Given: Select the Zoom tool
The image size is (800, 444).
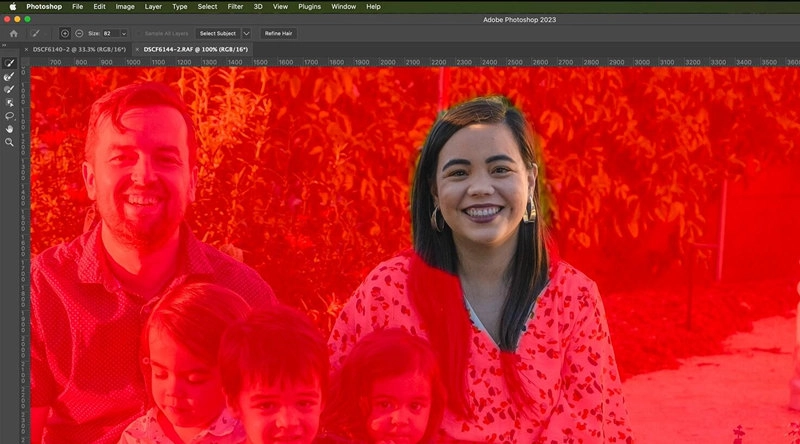Looking at the screenshot, I should pos(10,142).
